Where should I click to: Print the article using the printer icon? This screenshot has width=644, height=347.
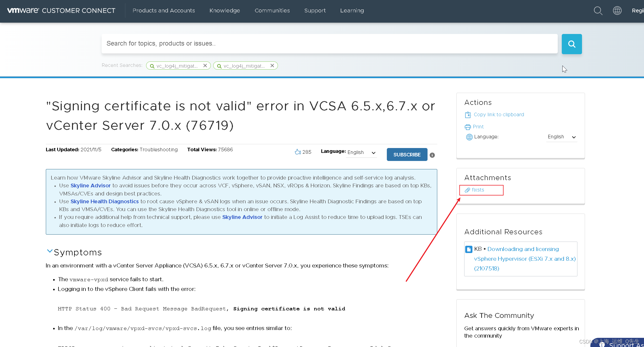[468, 126]
